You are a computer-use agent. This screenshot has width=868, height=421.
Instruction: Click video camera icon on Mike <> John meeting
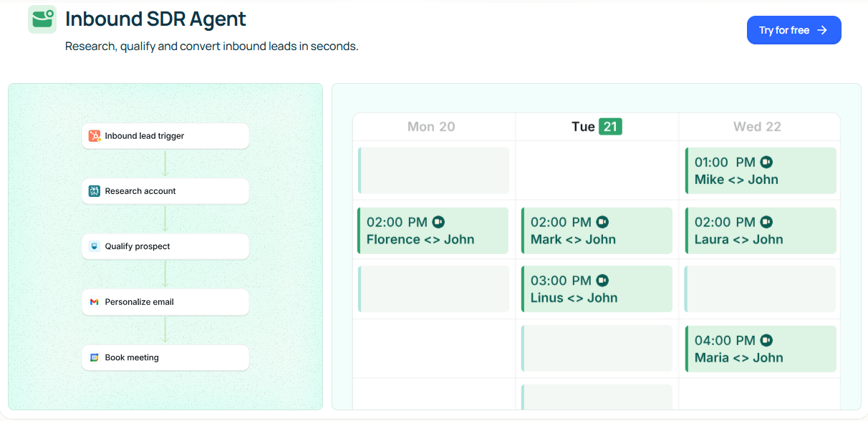(766, 163)
